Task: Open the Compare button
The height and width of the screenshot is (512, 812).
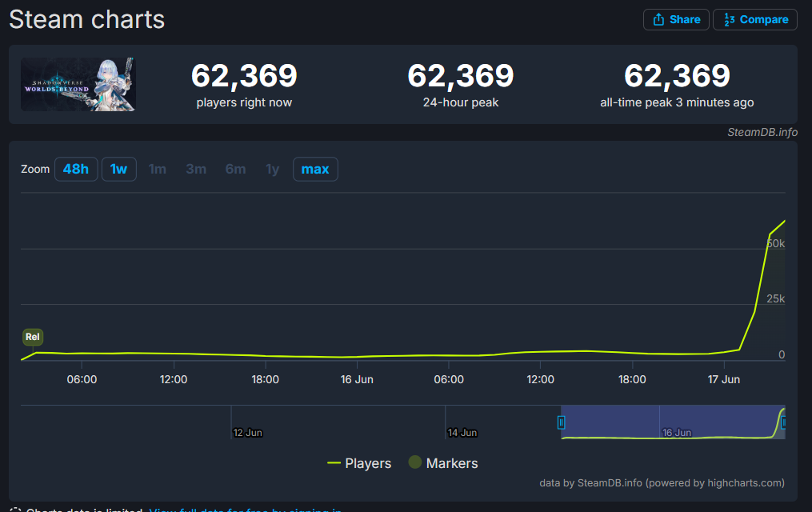Action: (755, 20)
